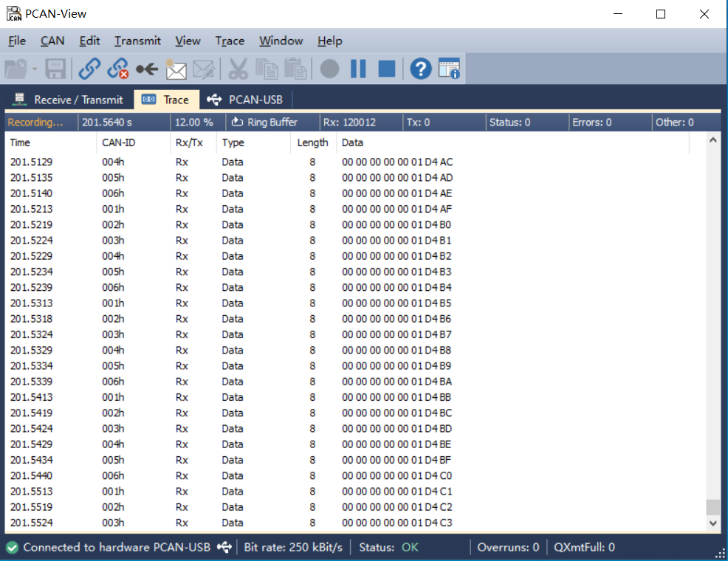The height and width of the screenshot is (561, 728).
Task: Click the Other: 0 counter
Action: click(x=674, y=123)
